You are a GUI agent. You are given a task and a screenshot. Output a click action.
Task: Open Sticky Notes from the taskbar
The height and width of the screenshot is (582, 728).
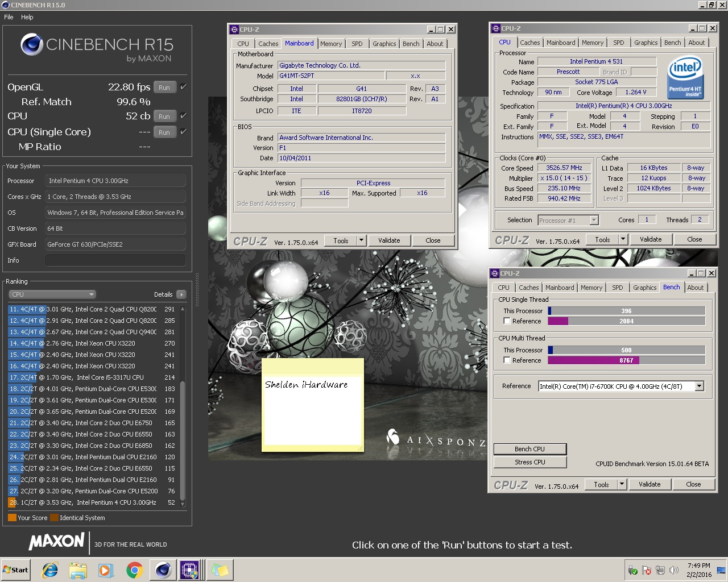click(219, 570)
